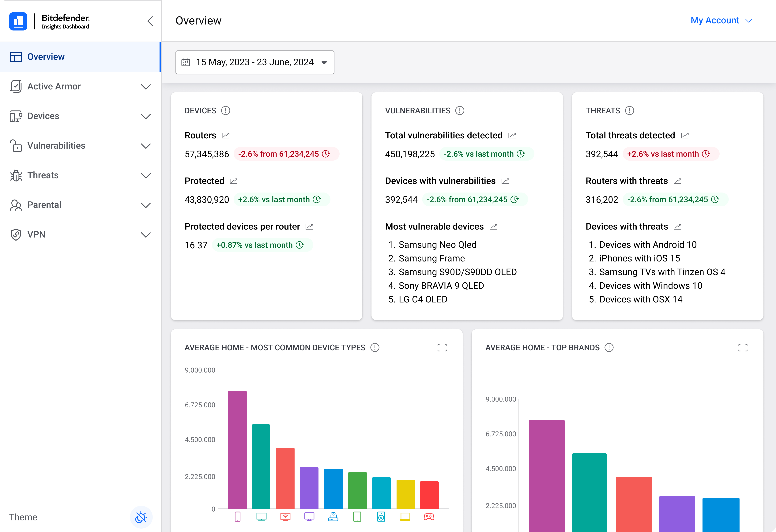Click the Threats bug icon
This screenshot has width=776, height=532.
(16, 175)
